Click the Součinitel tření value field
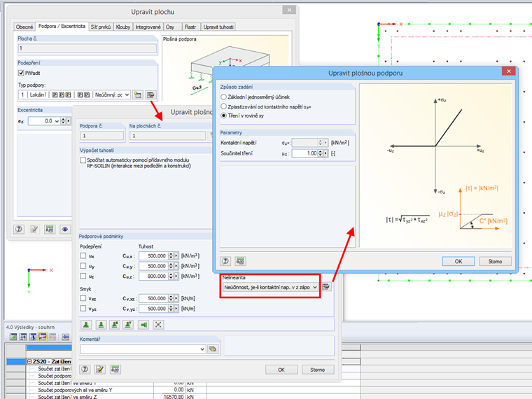Image resolution: width=532 pixels, height=399 pixels. click(x=305, y=153)
